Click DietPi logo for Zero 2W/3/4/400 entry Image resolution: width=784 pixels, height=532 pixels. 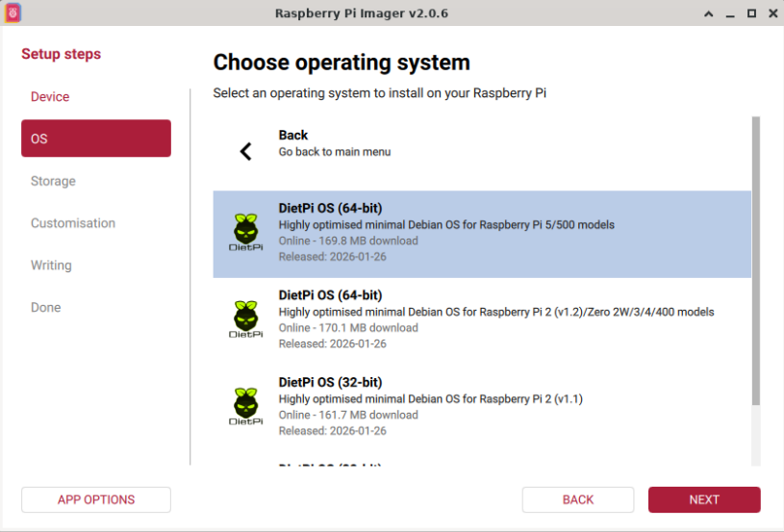point(245,319)
